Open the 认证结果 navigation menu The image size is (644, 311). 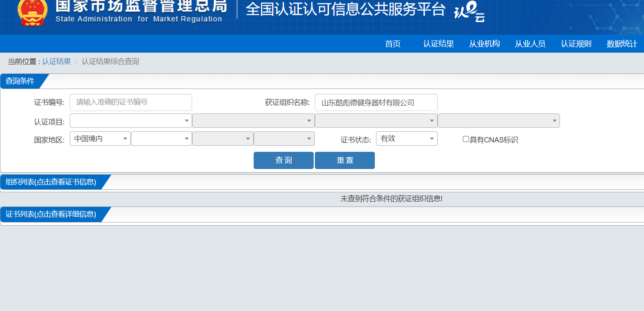[x=438, y=44]
